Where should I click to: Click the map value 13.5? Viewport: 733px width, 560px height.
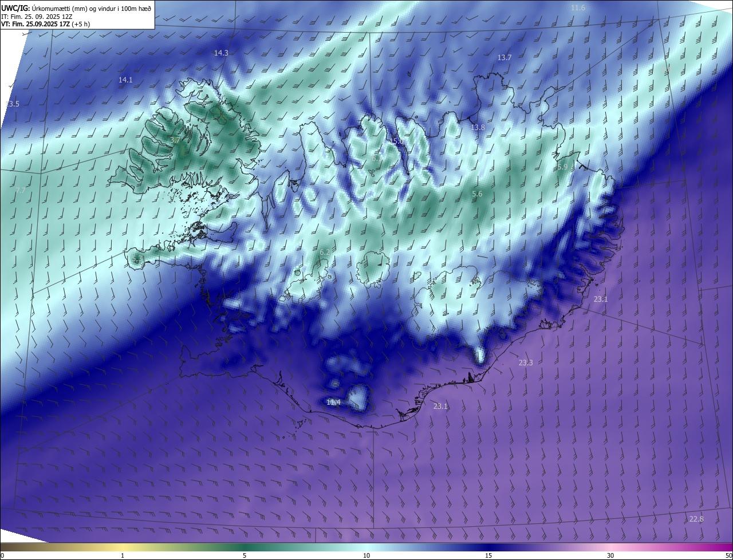point(12,104)
